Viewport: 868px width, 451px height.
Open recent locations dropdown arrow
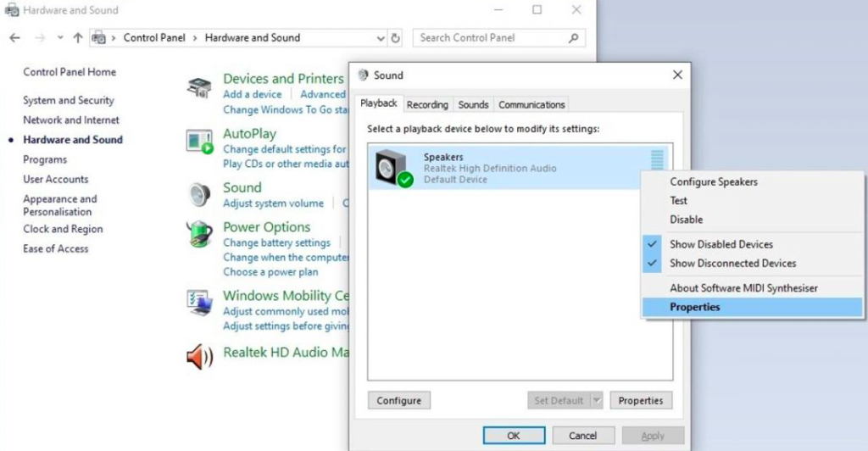coord(60,37)
